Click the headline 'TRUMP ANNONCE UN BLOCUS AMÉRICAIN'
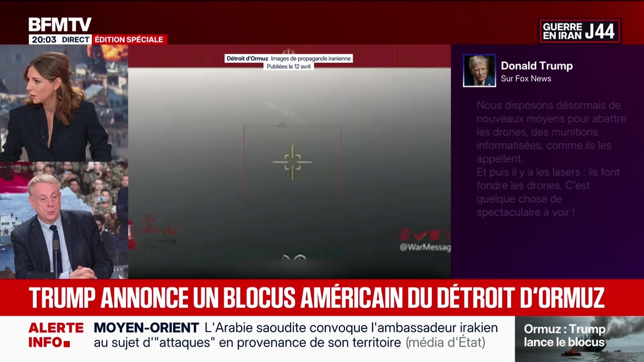The width and height of the screenshot is (644, 362). point(316,298)
